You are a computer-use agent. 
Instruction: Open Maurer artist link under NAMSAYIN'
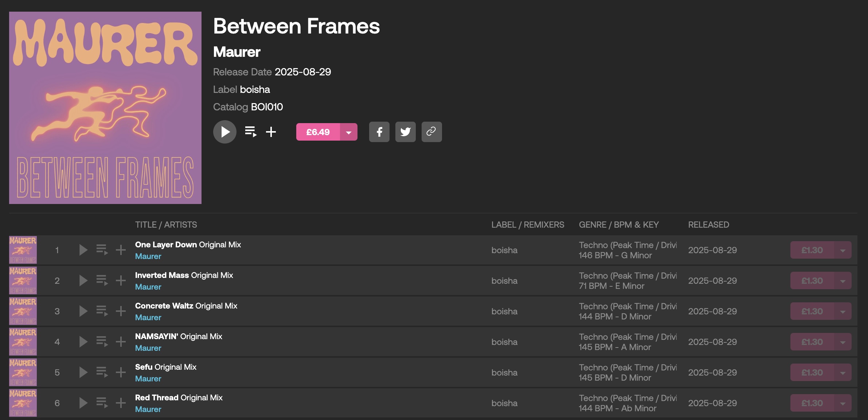tap(148, 348)
